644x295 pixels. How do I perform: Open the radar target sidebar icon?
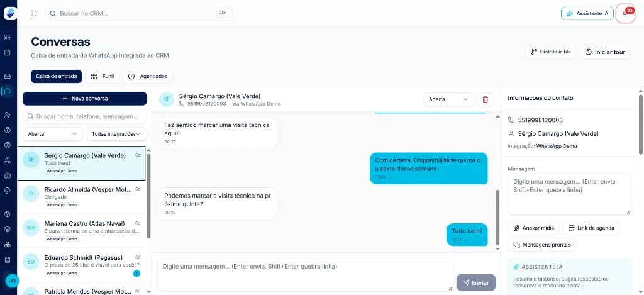pos(7,130)
